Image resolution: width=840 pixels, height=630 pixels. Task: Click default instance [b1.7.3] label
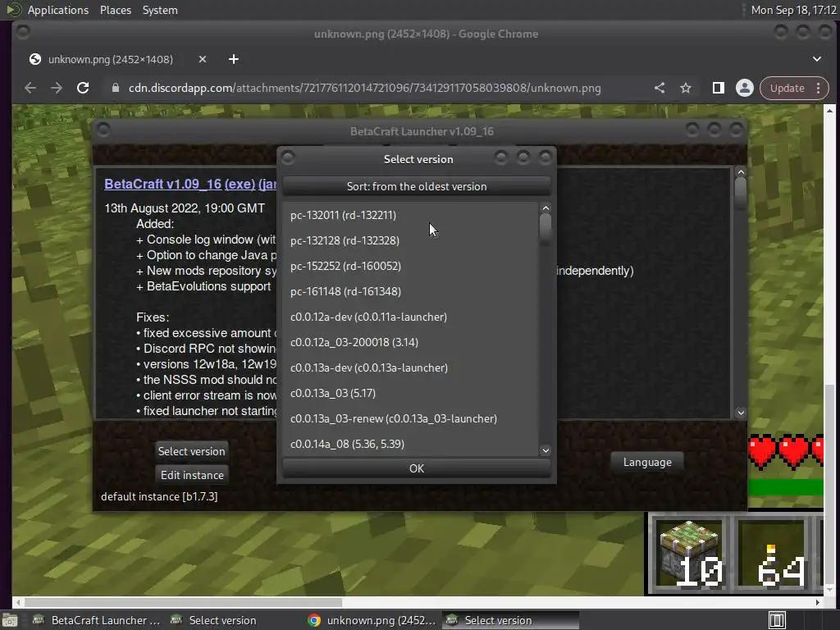pyautogui.click(x=159, y=496)
